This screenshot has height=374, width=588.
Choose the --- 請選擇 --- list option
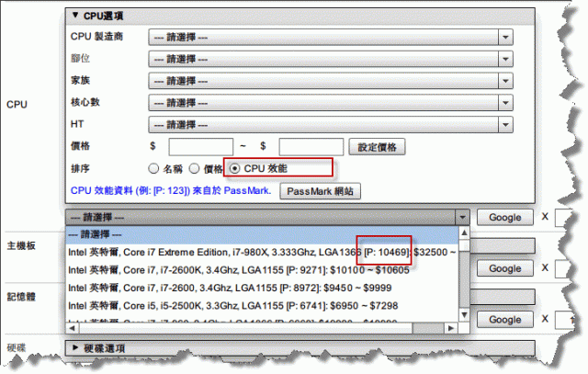click(262, 235)
